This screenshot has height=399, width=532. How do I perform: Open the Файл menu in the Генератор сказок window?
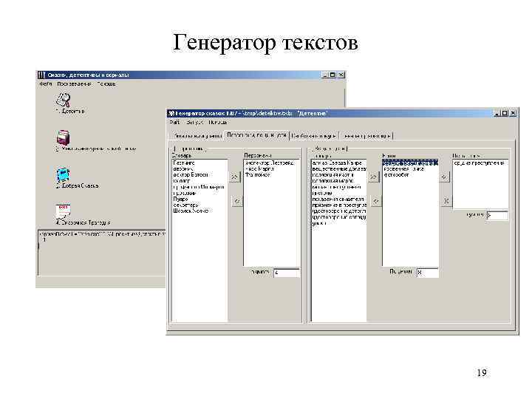174,122
